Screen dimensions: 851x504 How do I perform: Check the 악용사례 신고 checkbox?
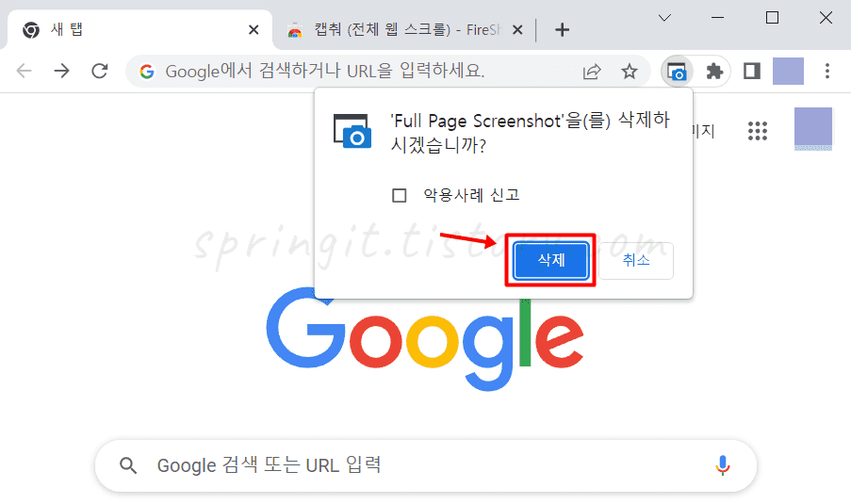click(x=399, y=195)
